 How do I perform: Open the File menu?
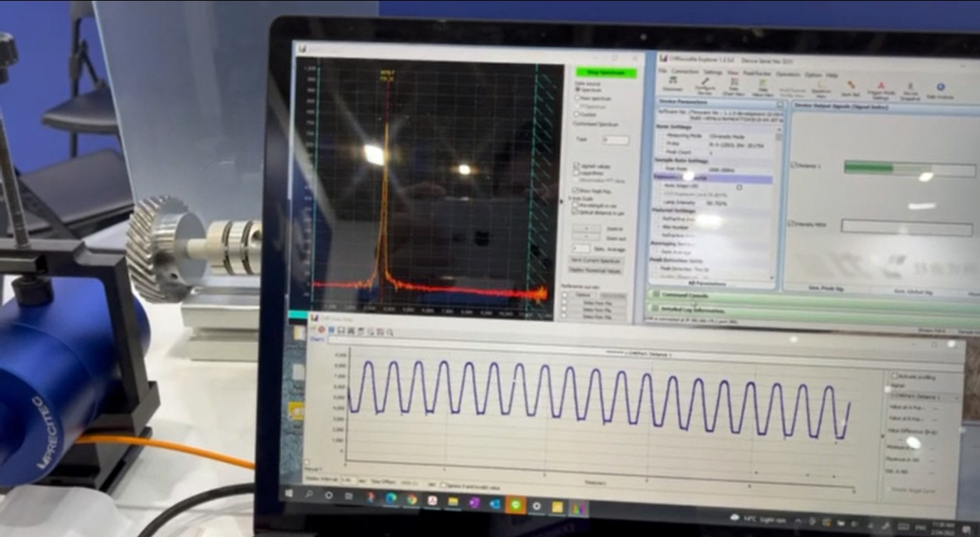[x=663, y=71]
